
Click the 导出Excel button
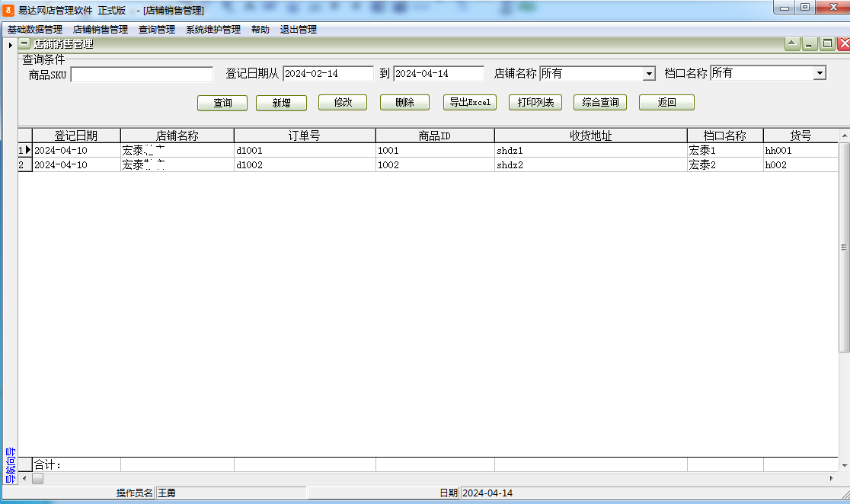(470, 103)
